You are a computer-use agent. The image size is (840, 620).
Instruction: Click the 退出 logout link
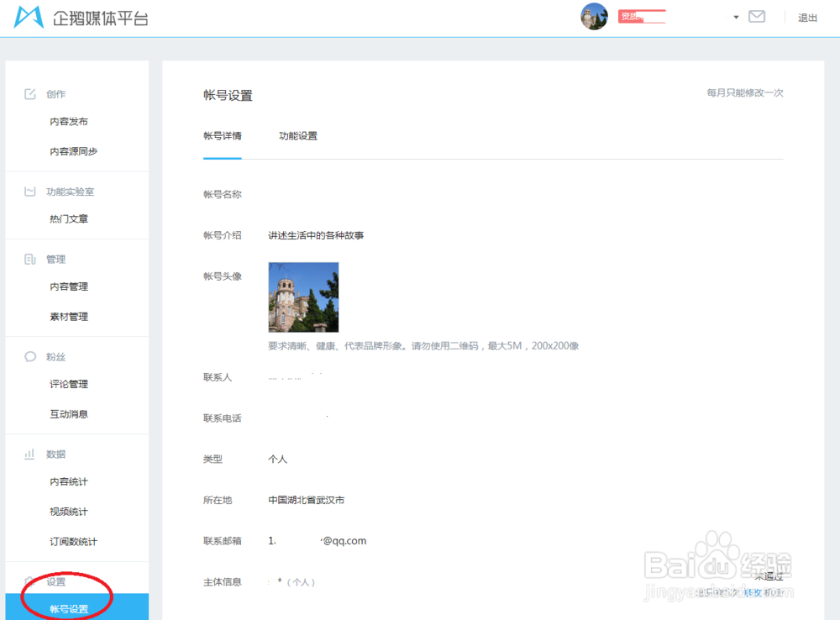pos(806,17)
